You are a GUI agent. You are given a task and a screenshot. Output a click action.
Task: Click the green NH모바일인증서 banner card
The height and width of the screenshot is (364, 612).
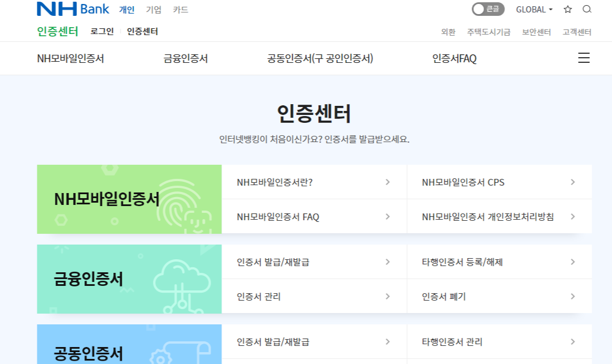(x=129, y=199)
